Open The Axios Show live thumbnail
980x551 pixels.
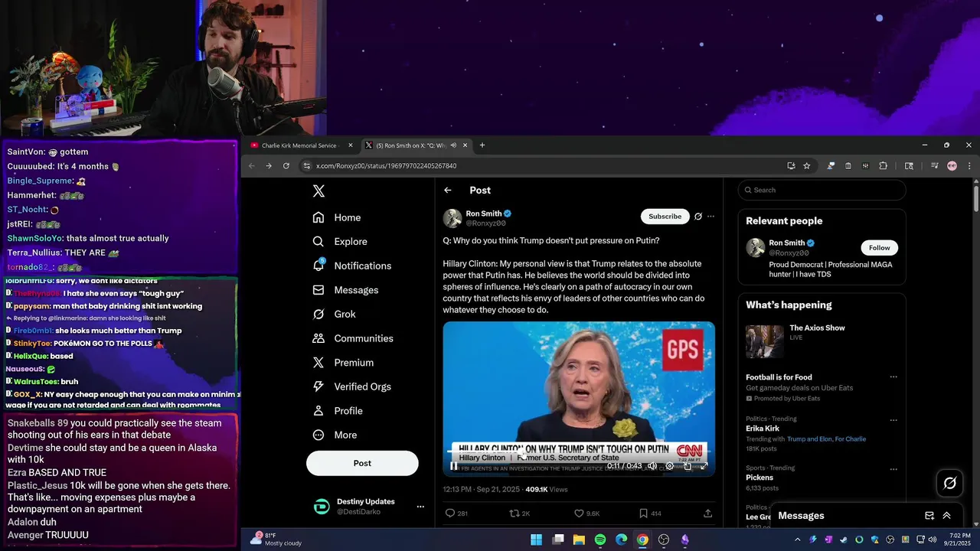tap(765, 341)
